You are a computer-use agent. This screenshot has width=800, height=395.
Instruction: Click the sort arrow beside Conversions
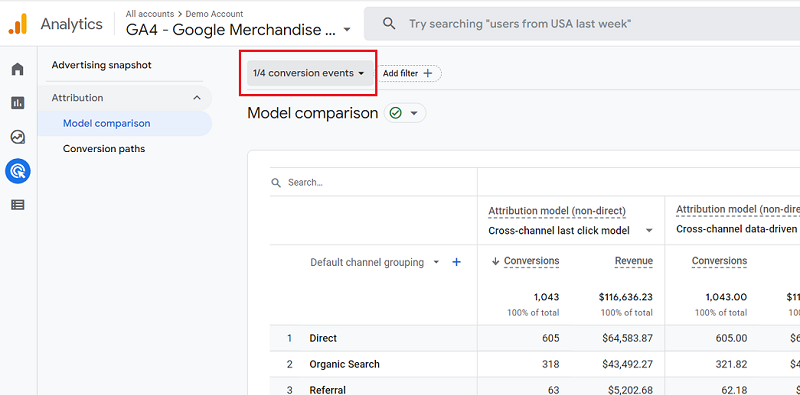coord(495,261)
